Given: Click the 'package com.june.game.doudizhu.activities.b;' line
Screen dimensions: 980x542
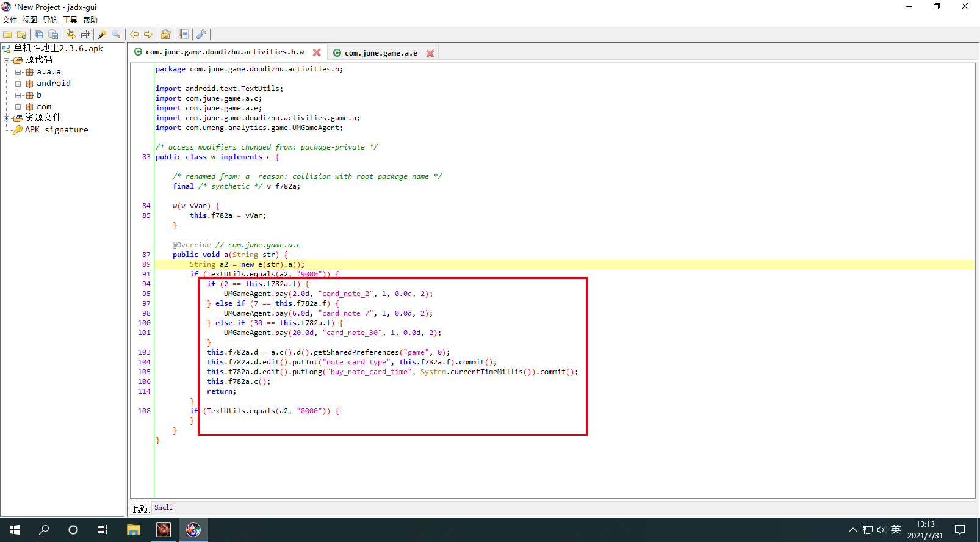Looking at the screenshot, I should point(249,69).
